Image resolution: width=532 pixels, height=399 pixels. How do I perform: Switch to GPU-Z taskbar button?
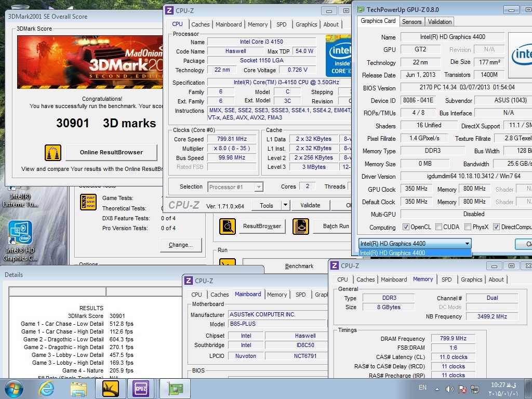(176, 389)
